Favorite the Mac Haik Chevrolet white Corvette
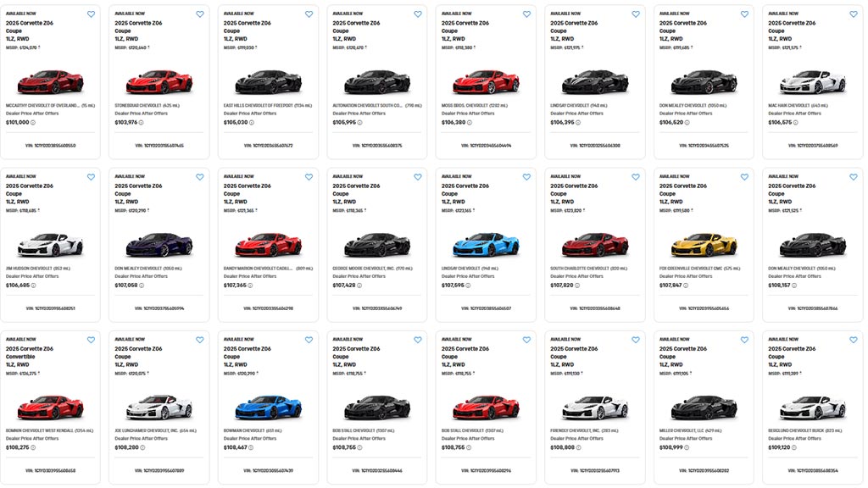This screenshot has height=488, width=868. pyautogui.click(x=854, y=14)
